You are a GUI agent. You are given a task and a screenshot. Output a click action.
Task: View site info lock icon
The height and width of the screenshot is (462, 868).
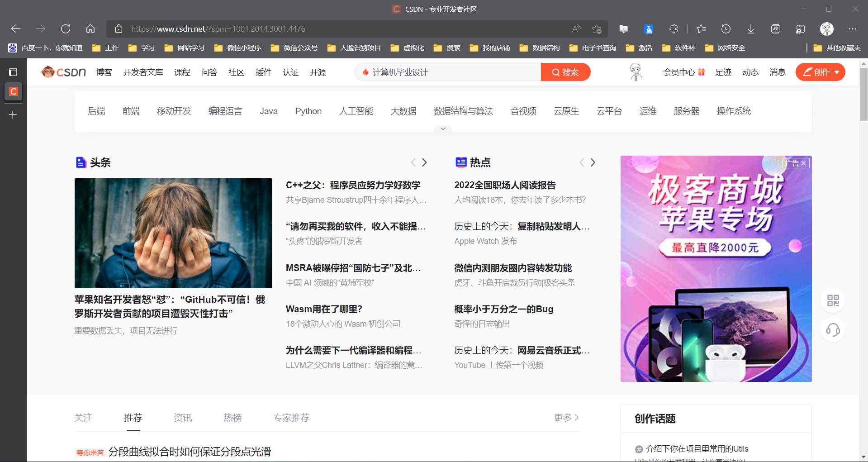[x=119, y=29]
